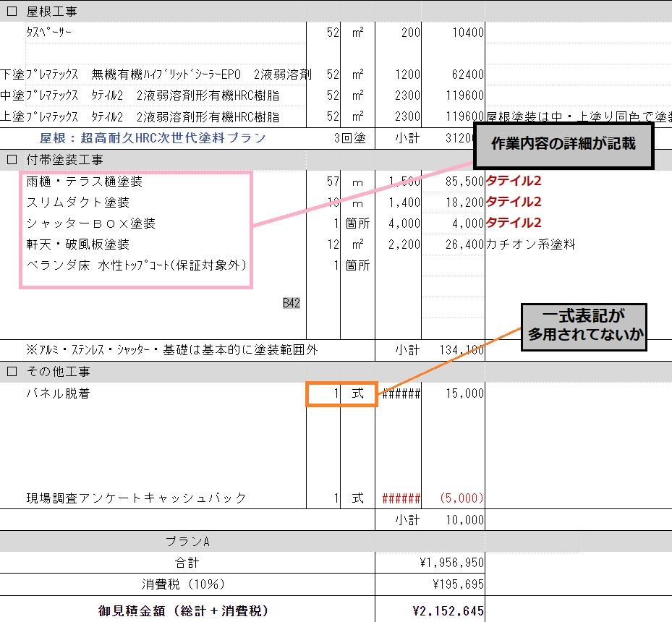Select the 御見積金額（総計＋消費税） label
672x622 pixels.
[x=184, y=610]
